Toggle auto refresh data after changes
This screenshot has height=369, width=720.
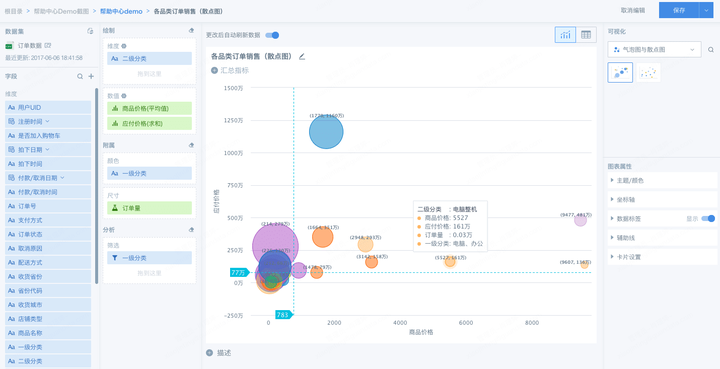tap(272, 35)
